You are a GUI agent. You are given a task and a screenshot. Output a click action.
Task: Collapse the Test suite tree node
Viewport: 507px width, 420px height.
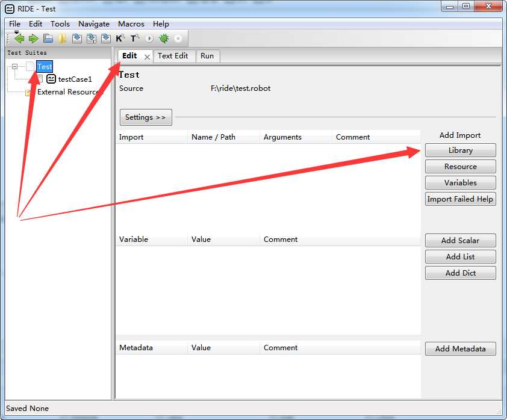[14, 67]
